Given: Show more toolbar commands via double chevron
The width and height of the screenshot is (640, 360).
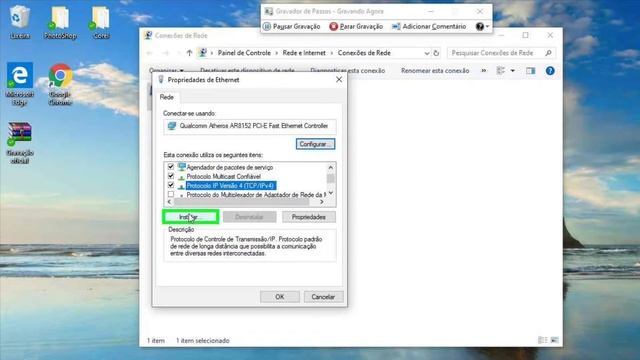Looking at the screenshot, I should click(484, 71).
